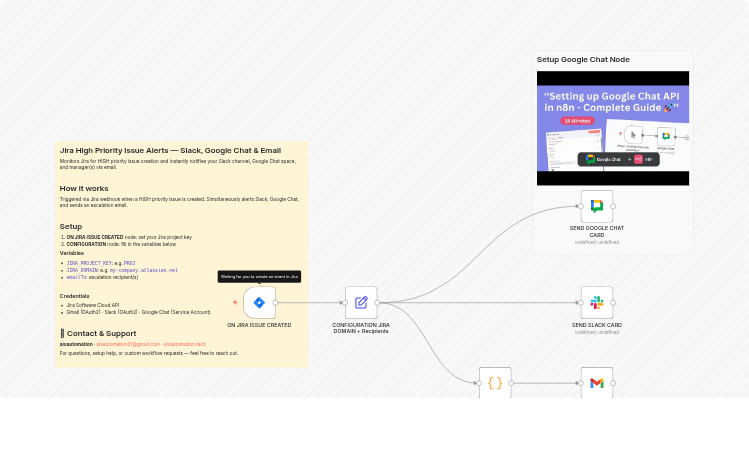Select the ON JIRA ISSUE CREATED Jira node
This screenshot has height=450, width=749.
click(x=259, y=302)
